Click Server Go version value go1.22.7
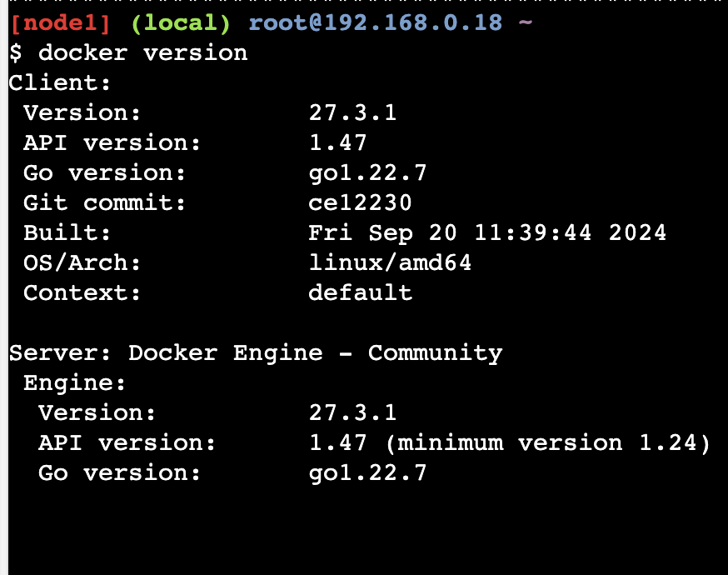The height and width of the screenshot is (575, 728). pyautogui.click(x=367, y=473)
